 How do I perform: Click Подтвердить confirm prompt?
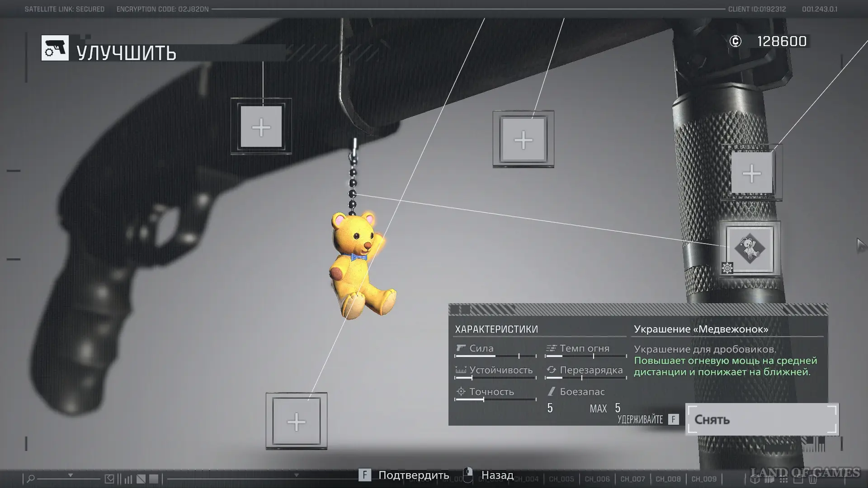pos(413,475)
